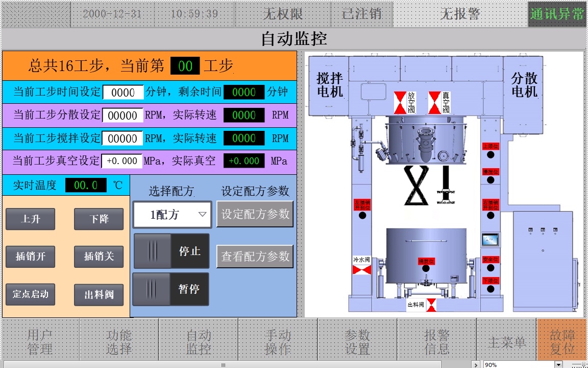Viewport: 588px width, 368px height.
Task: Click the 分散电机 motor label
Action: pos(524,85)
